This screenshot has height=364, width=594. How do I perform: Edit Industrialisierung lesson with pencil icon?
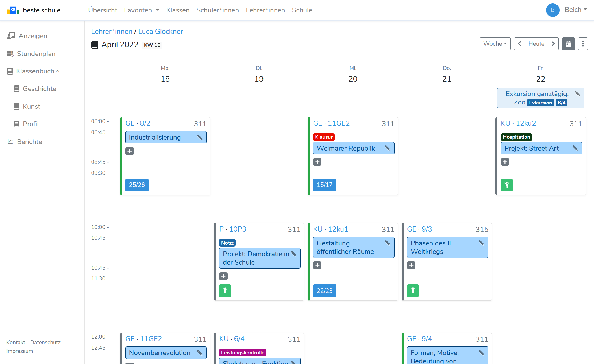(x=200, y=137)
